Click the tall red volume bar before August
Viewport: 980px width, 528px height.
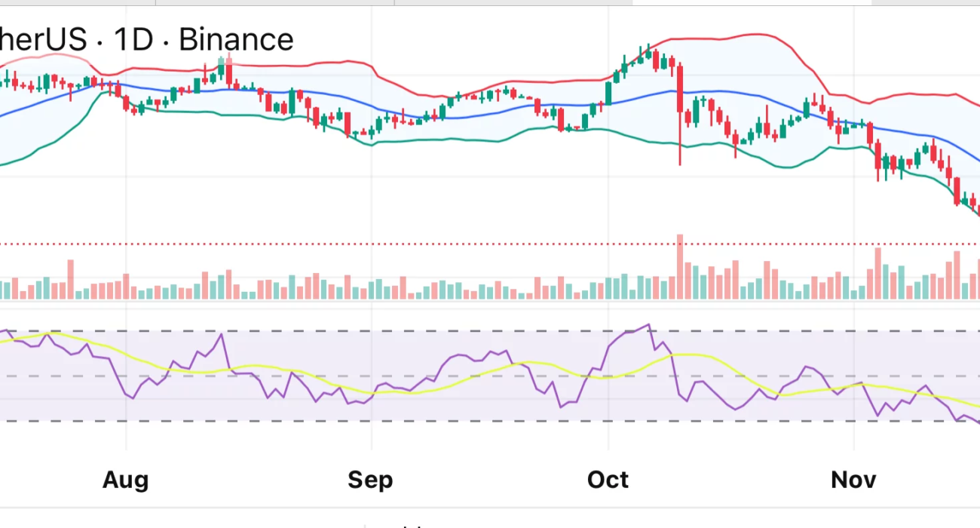pyautogui.click(x=71, y=280)
